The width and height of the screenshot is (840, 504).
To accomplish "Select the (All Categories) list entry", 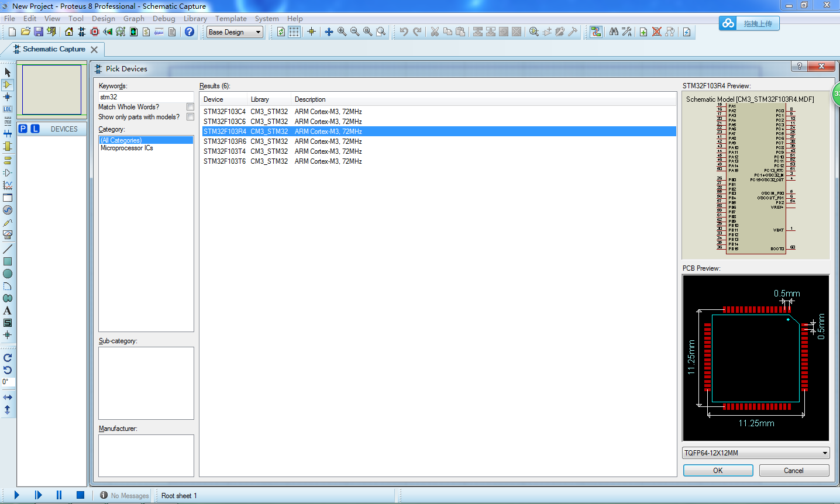I will [x=146, y=140].
